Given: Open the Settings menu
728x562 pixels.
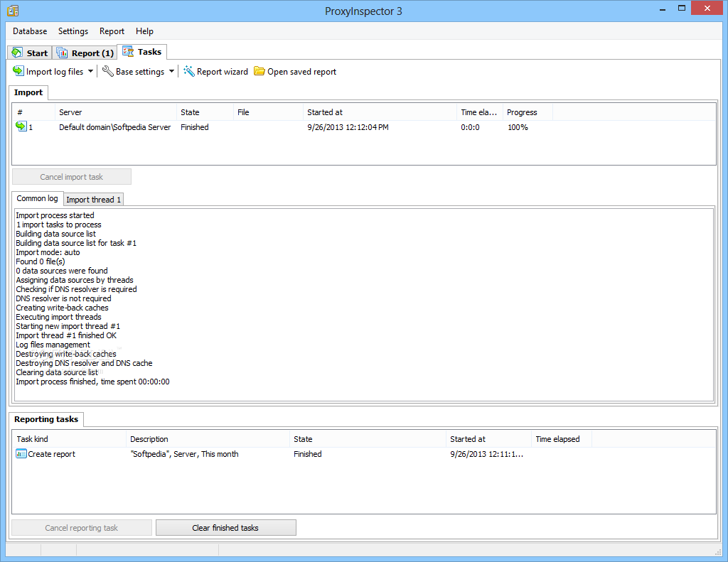Looking at the screenshot, I should tap(73, 31).
